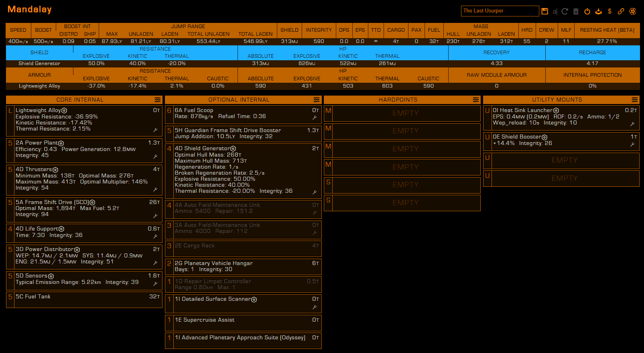Viewport: 644px width, 353px height.
Task: Click the wrench icon on Heat Sink Launcher
Action: point(632,124)
